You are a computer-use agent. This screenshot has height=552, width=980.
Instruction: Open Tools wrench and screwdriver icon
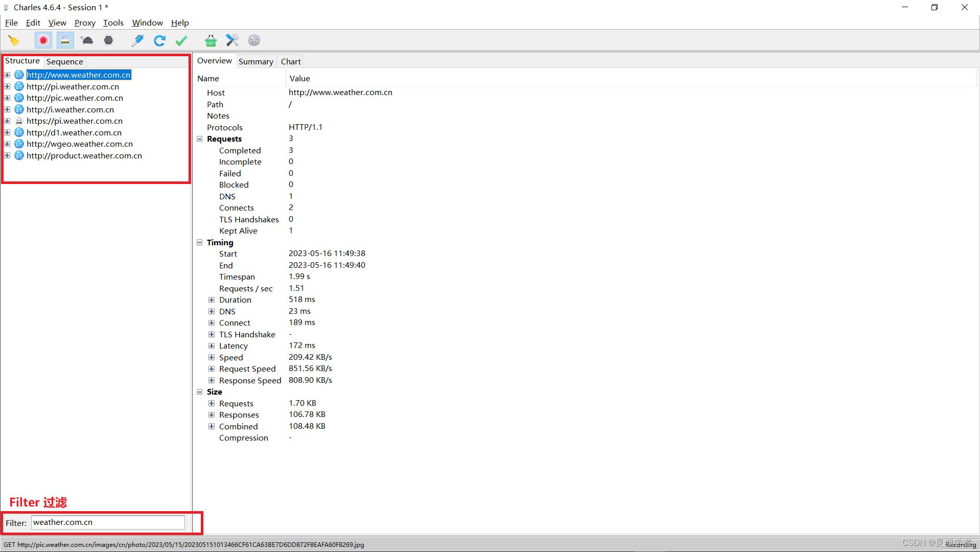232,40
